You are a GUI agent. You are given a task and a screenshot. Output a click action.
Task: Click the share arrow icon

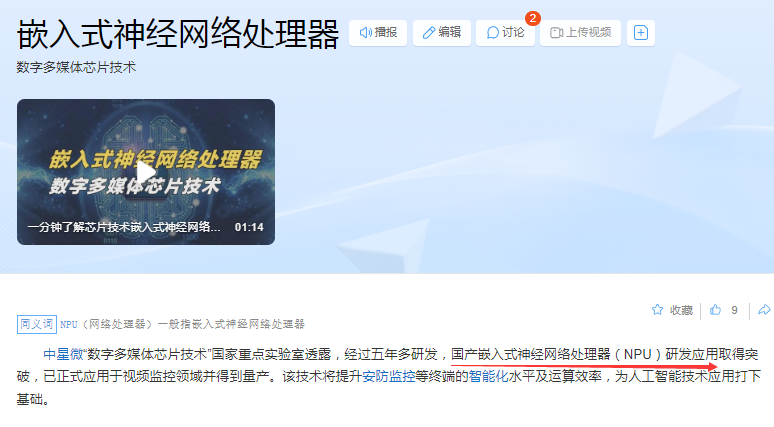click(764, 310)
